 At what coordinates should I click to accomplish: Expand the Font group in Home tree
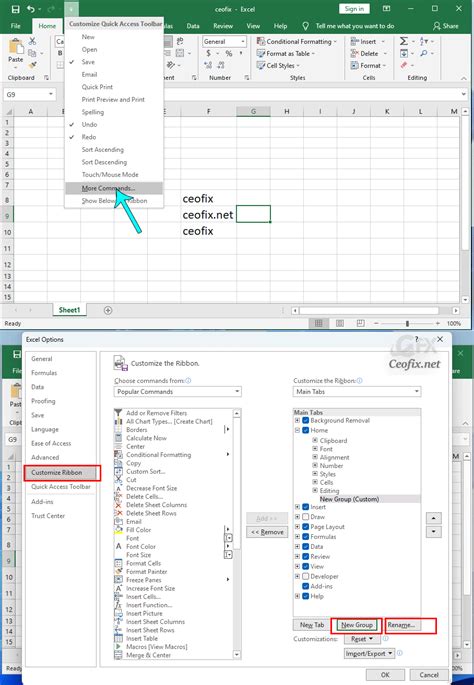(x=315, y=449)
